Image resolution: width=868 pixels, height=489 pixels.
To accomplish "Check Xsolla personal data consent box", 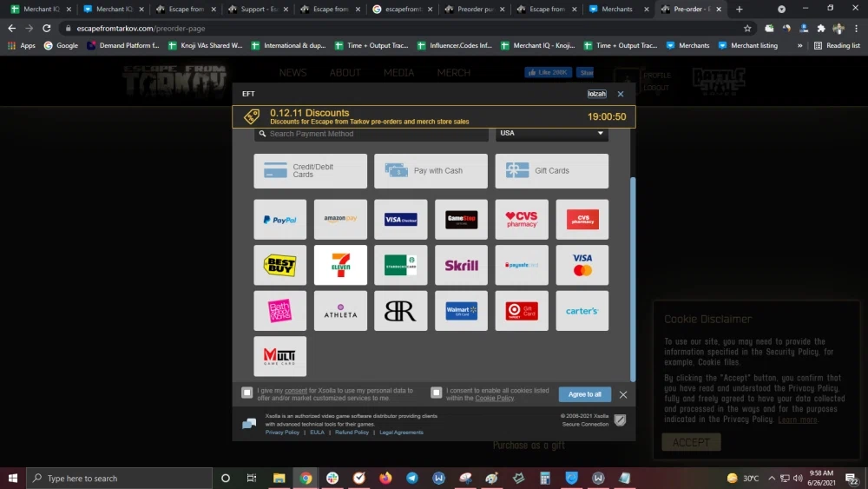I will 247,393.
